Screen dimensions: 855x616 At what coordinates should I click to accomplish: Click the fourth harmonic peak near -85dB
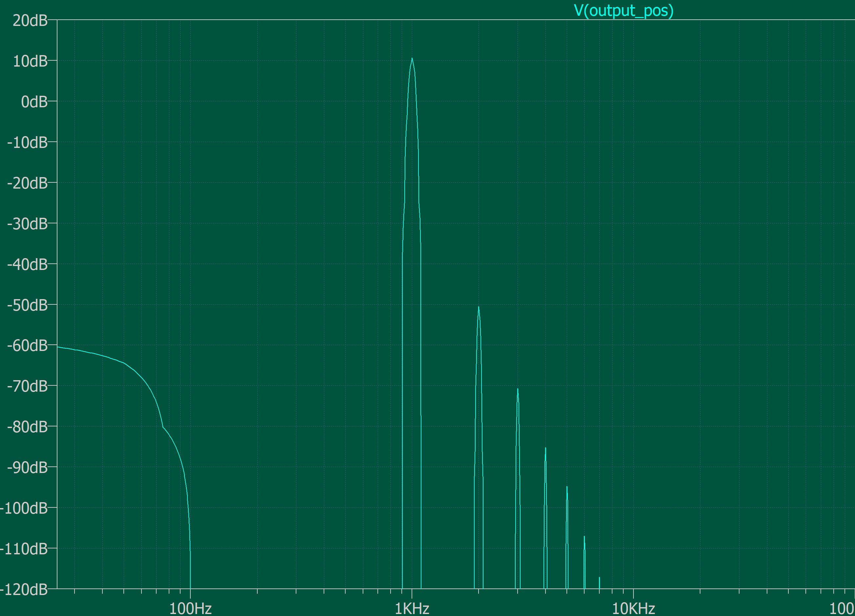[545, 448]
